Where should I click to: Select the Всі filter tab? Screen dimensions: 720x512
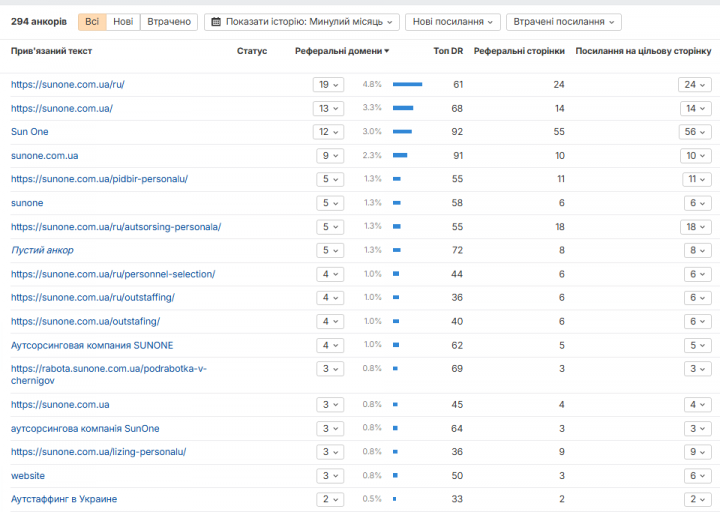(92, 22)
